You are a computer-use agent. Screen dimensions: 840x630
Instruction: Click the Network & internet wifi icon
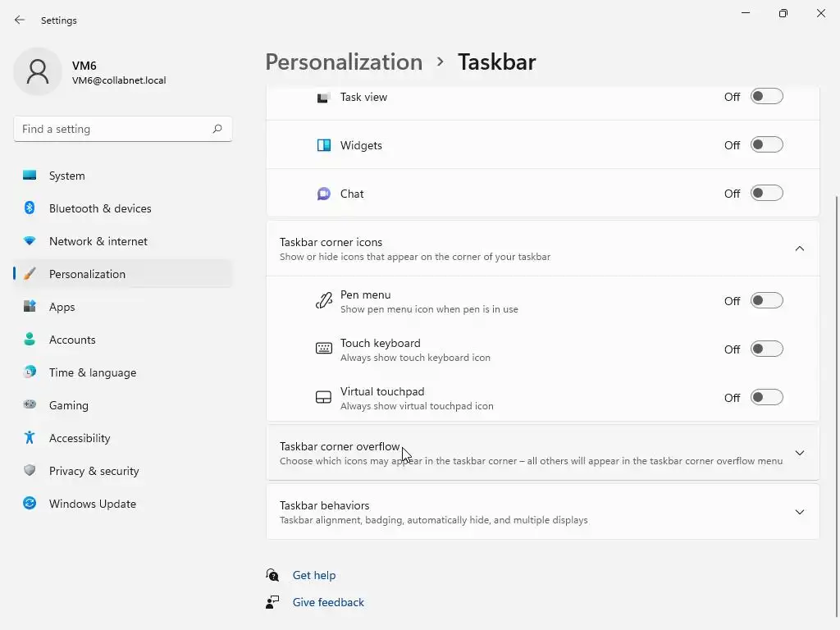[30, 241]
